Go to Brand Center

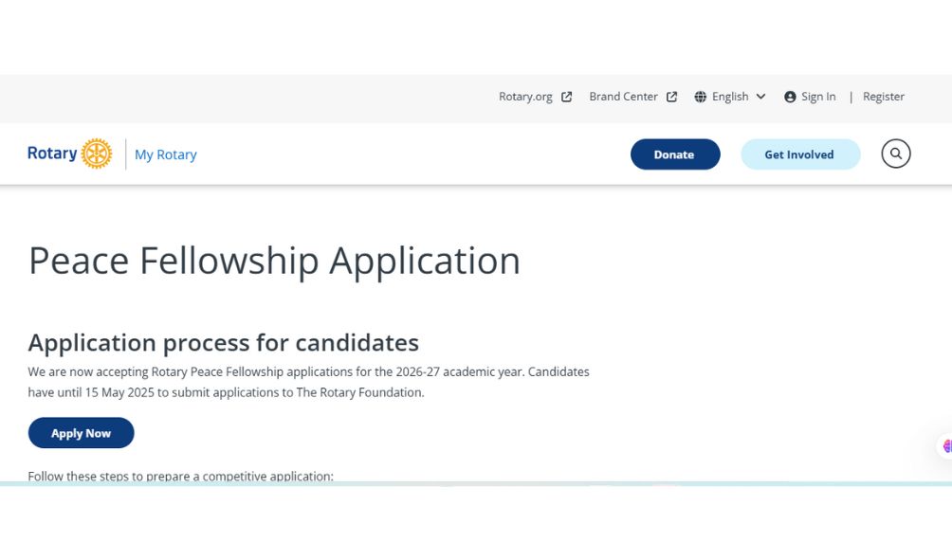(623, 97)
